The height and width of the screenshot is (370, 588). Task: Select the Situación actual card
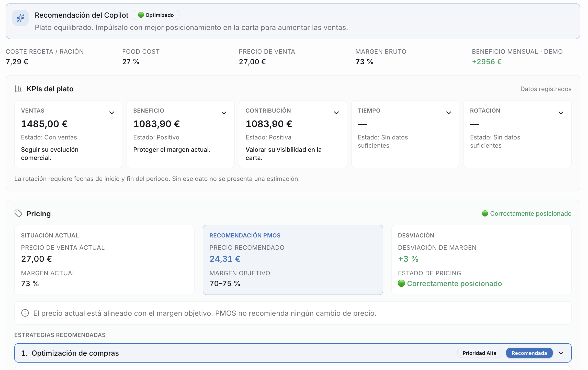104,260
